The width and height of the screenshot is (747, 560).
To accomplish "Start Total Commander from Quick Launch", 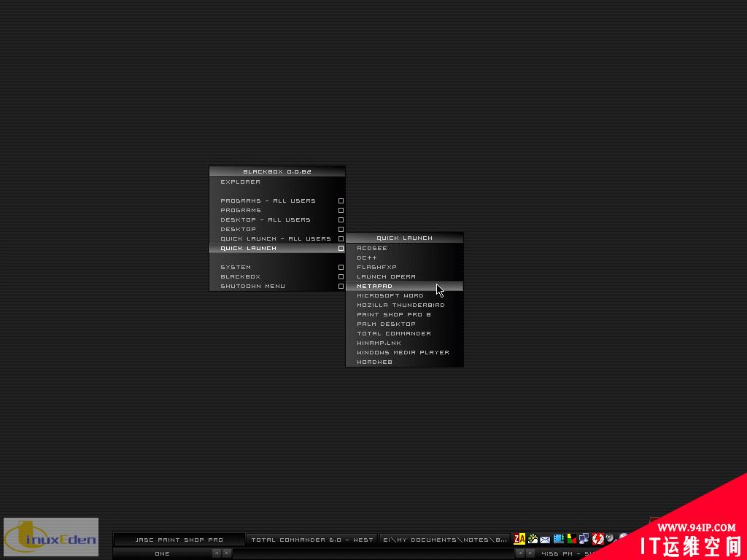I will (x=404, y=334).
